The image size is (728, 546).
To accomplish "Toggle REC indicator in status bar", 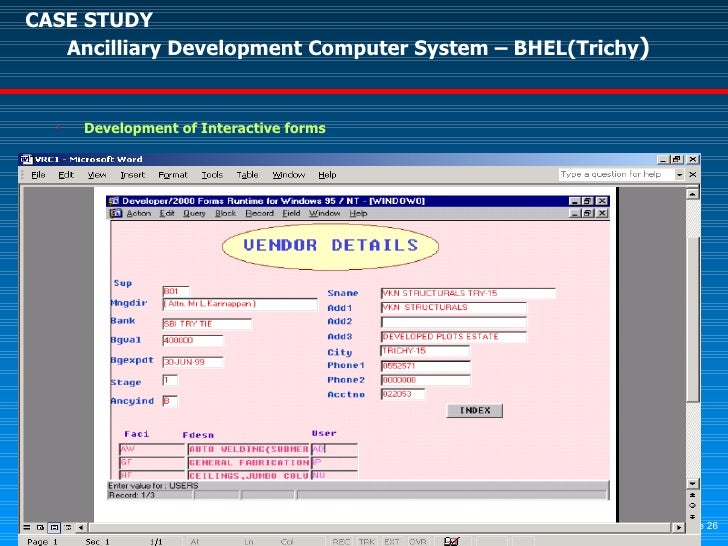I will click(341, 541).
